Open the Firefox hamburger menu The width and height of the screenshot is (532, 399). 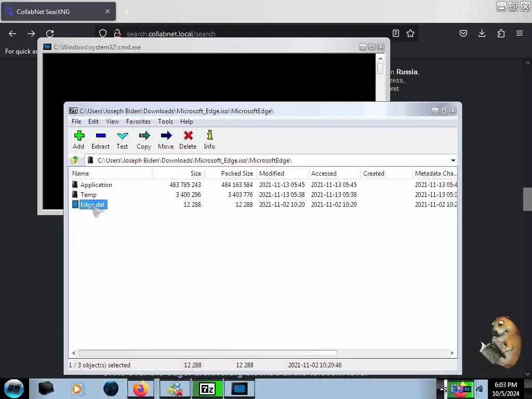tap(520, 33)
